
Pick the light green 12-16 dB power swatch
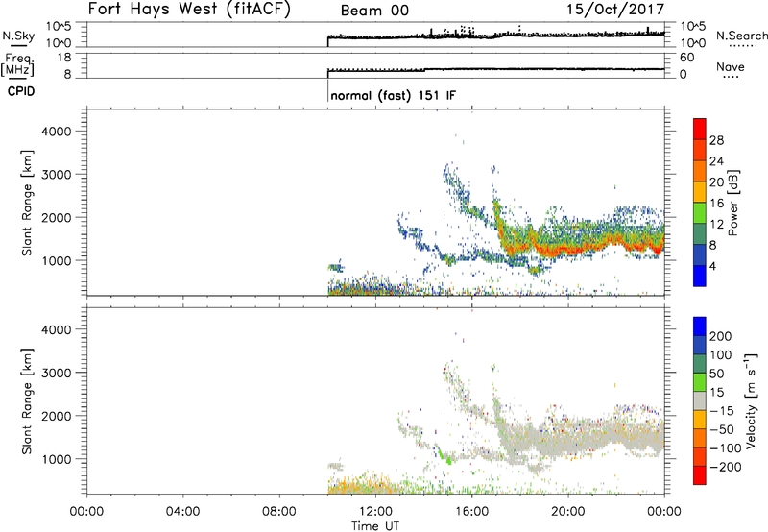tap(700, 212)
